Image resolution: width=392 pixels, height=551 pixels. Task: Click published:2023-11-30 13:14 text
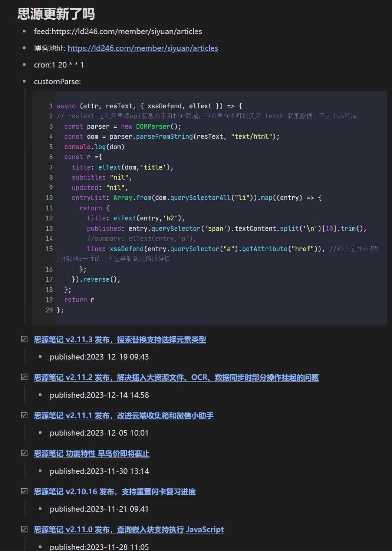click(x=99, y=471)
